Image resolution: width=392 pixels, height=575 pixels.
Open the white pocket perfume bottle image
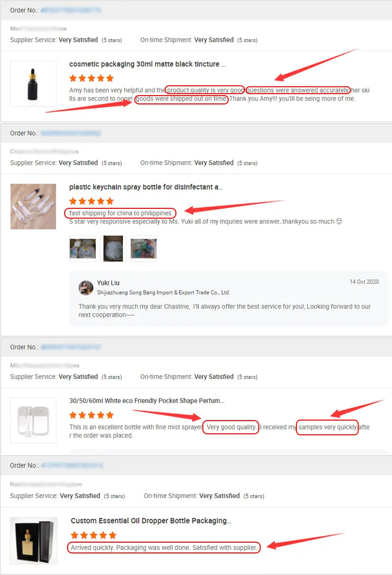33,420
